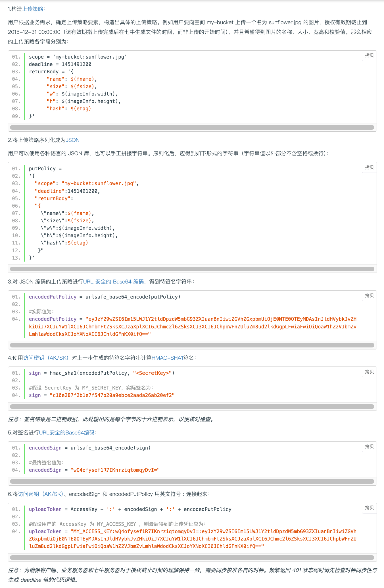Screen dimensions: 384x588
Task: Click 拷贝 on the scope/returnBody code block
Action: pos(369,55)
